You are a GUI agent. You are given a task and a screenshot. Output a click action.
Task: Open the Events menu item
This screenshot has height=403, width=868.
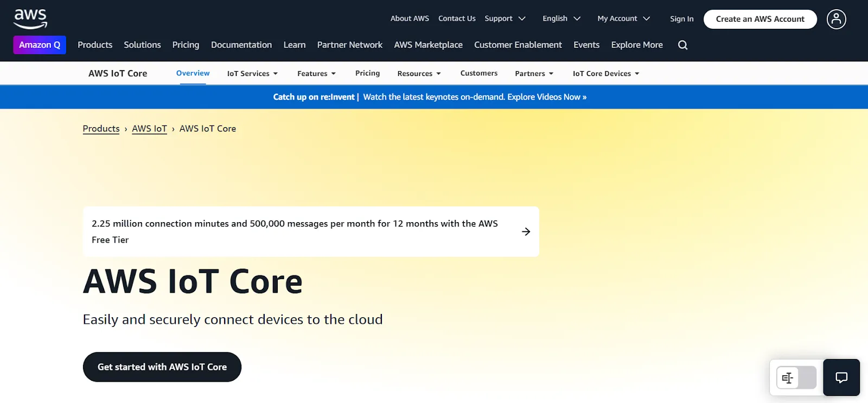[x=586, y=45]
